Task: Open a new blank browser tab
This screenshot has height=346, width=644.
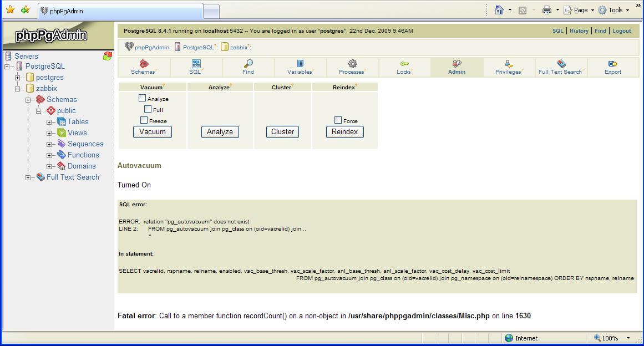Action: (211, 12)
